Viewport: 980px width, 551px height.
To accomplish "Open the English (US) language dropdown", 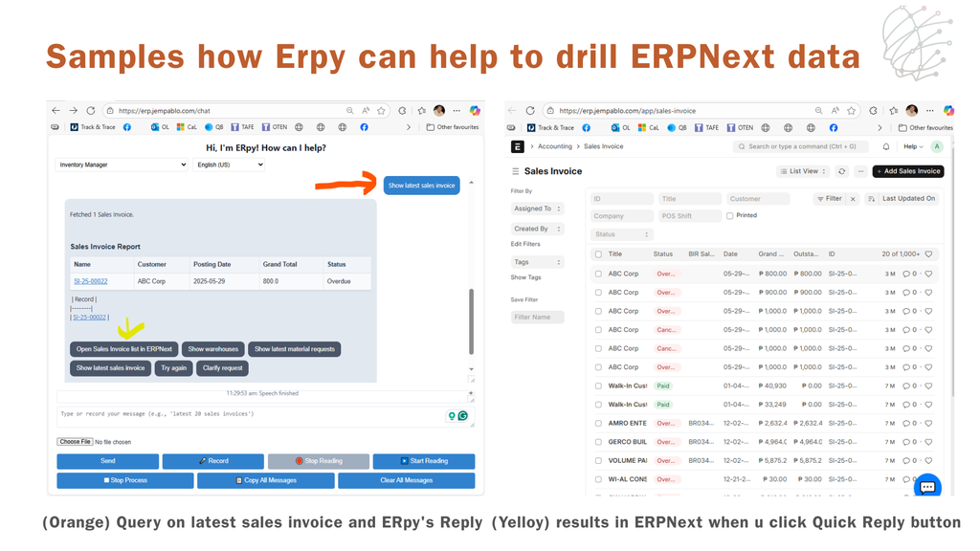I will pyautogui.click(x=230, y=165).
